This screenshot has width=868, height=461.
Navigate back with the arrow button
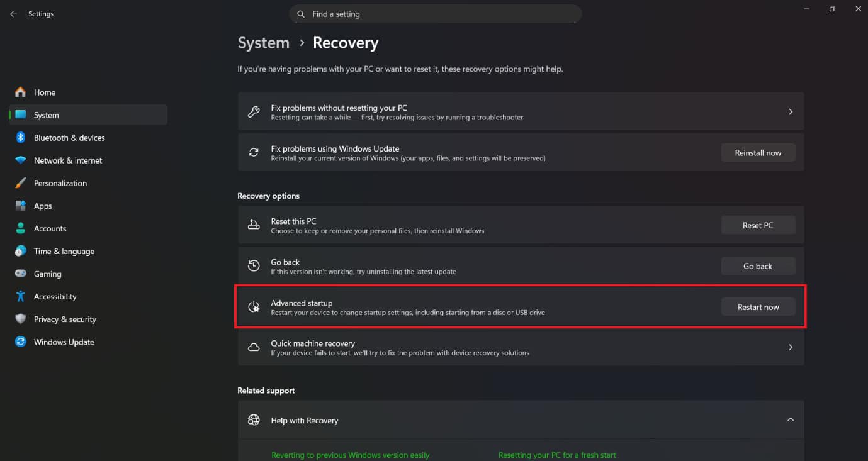13,13
